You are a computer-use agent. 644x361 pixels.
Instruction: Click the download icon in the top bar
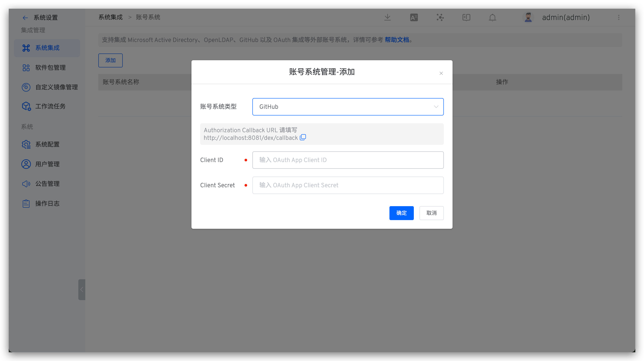pos(387,17)
